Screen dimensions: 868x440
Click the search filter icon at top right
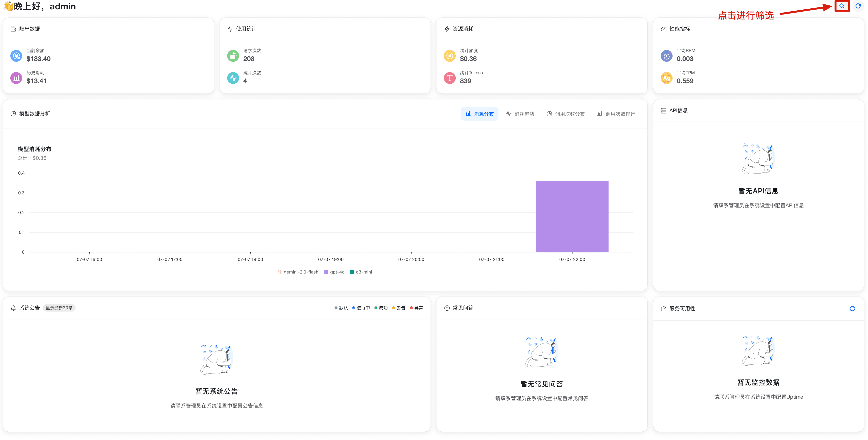tap(842, 6)
